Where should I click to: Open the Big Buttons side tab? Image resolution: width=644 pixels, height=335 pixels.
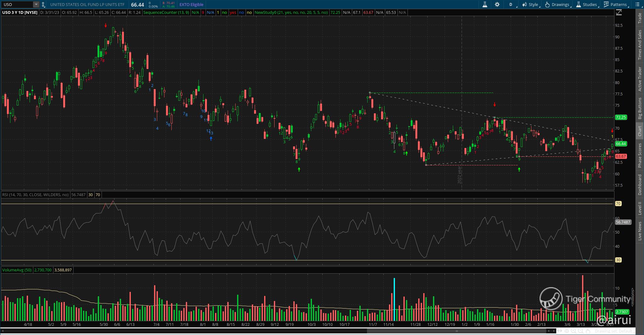[x=640, y=108]
